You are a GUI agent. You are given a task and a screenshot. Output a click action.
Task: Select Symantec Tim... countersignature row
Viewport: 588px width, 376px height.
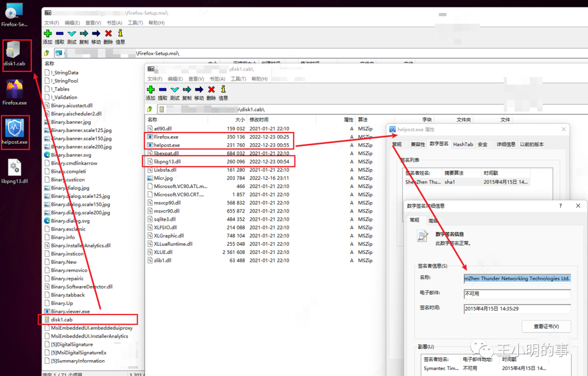(x=485, y=368)
